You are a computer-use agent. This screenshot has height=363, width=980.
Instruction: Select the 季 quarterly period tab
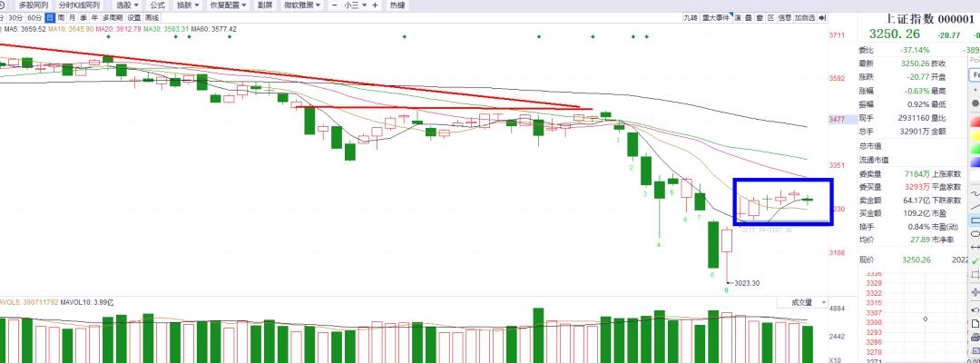[83, 17]
